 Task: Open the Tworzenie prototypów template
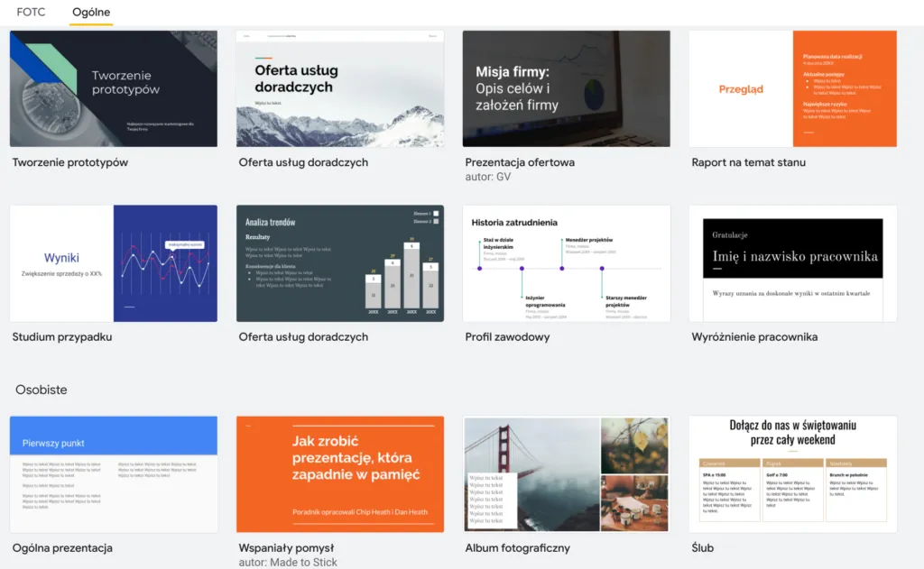click(113, 88)
